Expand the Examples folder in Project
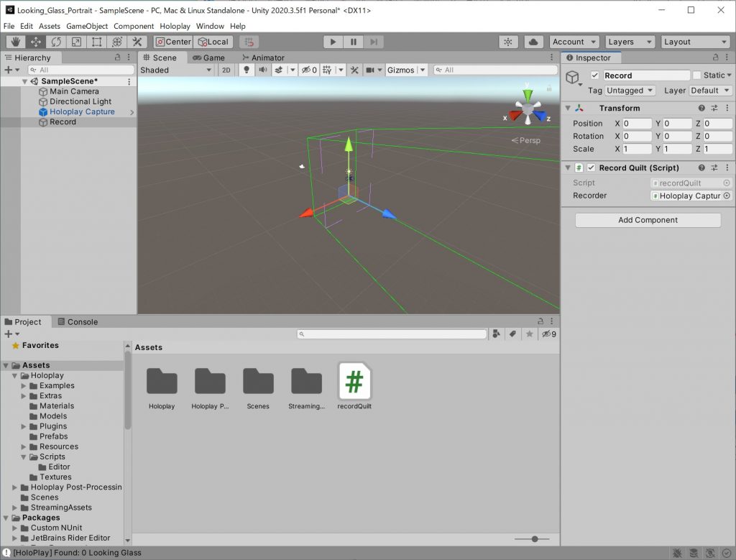The height and width of the screenshot is (560, 736). point(24,385)
